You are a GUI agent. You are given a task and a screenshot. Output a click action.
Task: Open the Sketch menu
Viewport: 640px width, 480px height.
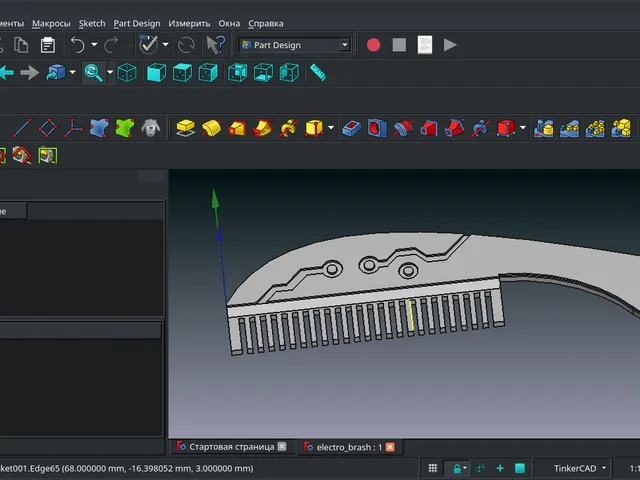click(x=92, y=24)
